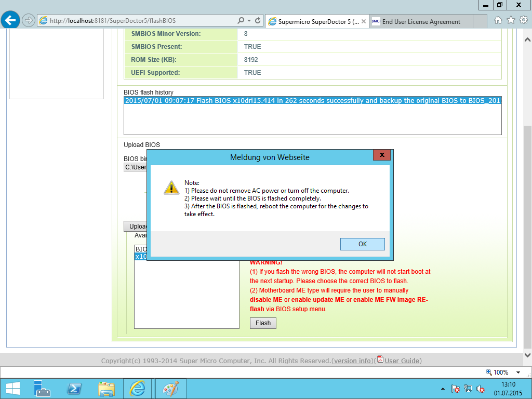Select the Supermicro SuperDoctor 5 tab
The height and width of the screenshot is (399, 532).
pos(317,22)
